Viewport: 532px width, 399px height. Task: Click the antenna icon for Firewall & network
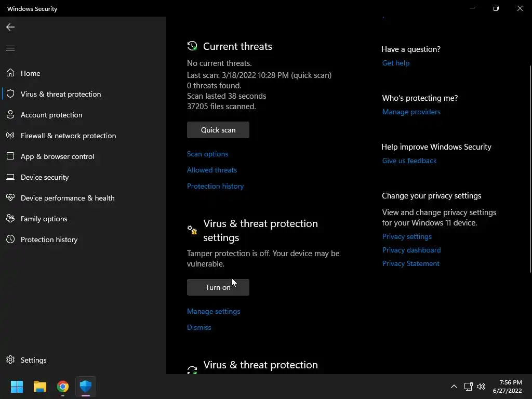point(10,136)
